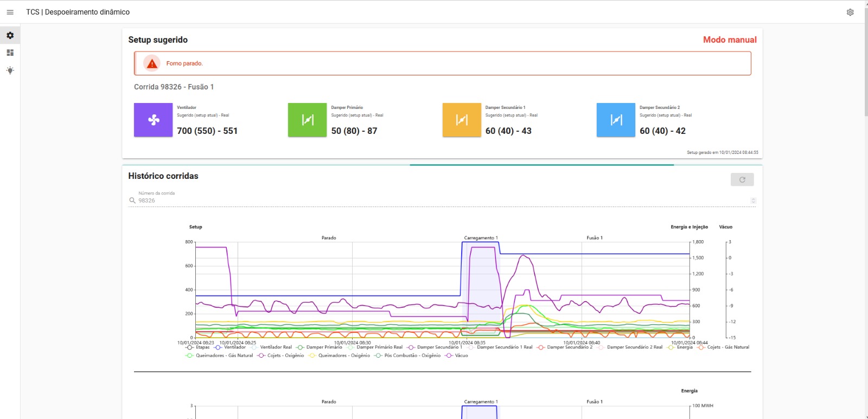Viewport: 868px width, 419px height.
Task: Click the blue Damper Secundário 2 icon
Action: (x=616, y=120)
